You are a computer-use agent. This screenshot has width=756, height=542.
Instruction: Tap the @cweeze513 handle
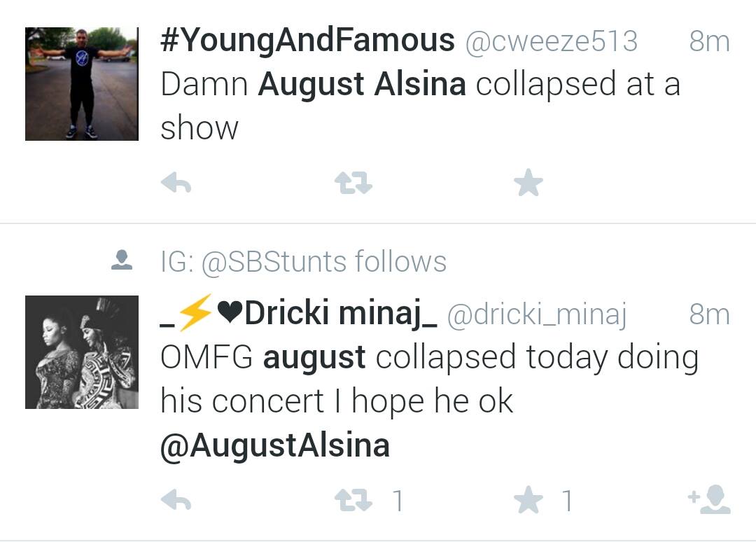click(552, 41)
